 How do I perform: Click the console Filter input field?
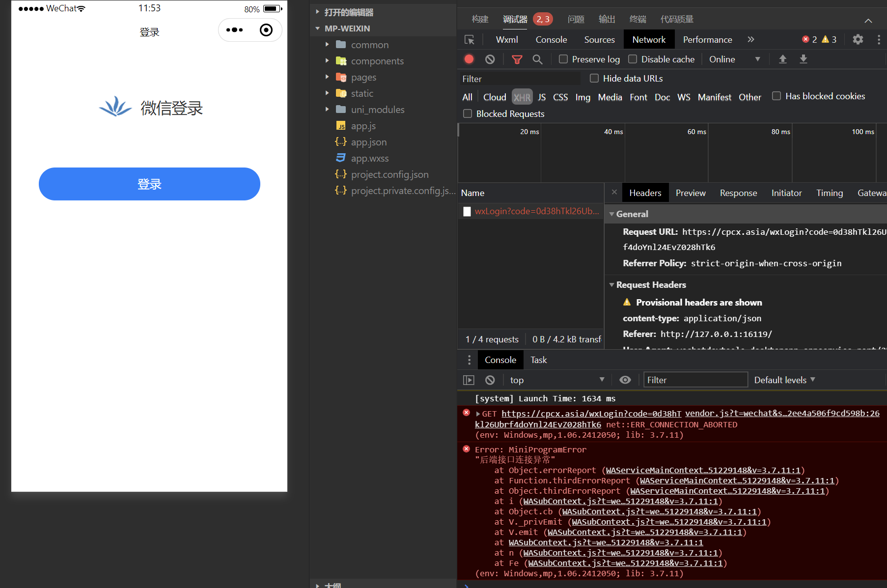(695, 380)
